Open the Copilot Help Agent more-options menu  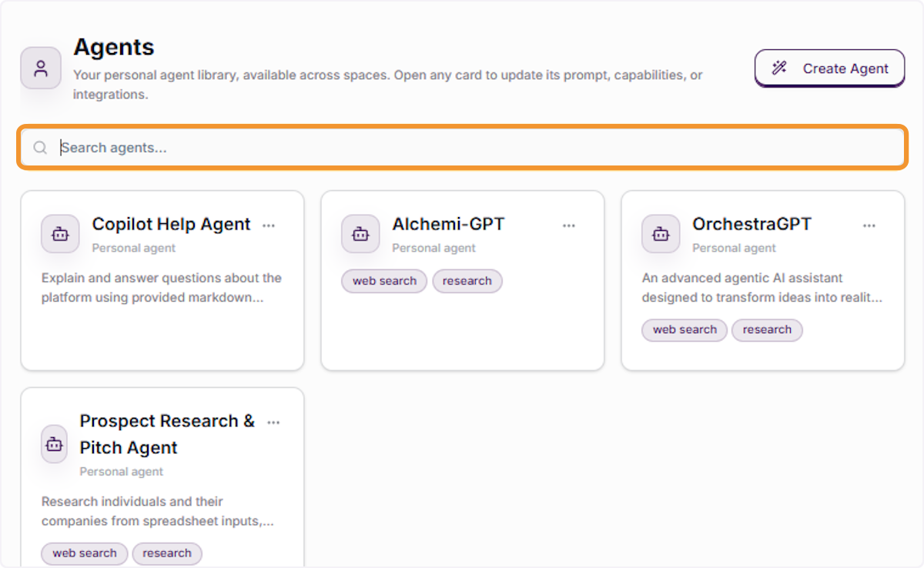click(269, 226)
